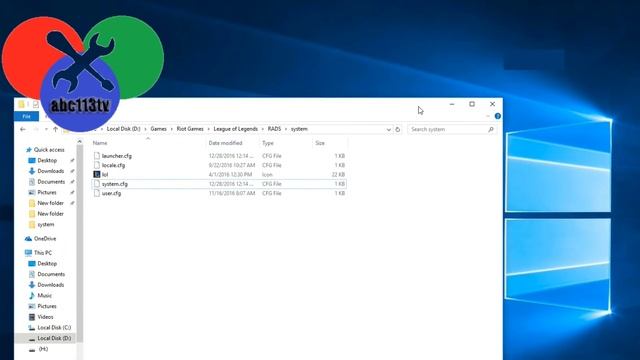Viewport: 640px width, 360px height.
Task: Navigate to Riot Games breadcrumb
Action: 190,129
